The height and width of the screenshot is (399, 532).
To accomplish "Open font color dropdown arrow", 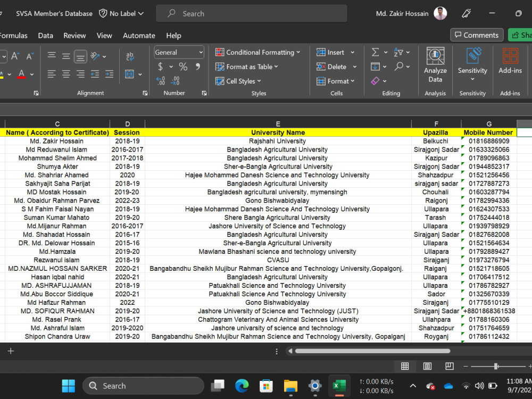I will tap(32, 74).
